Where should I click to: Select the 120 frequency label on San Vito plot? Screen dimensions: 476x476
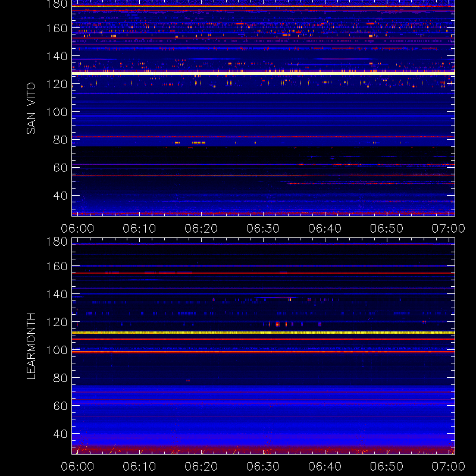tap(57, 84)
